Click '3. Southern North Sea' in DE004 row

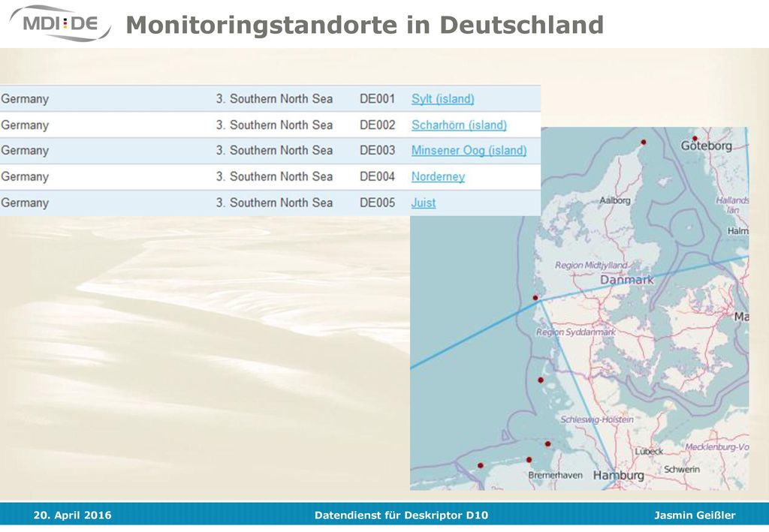click(274, 176)
